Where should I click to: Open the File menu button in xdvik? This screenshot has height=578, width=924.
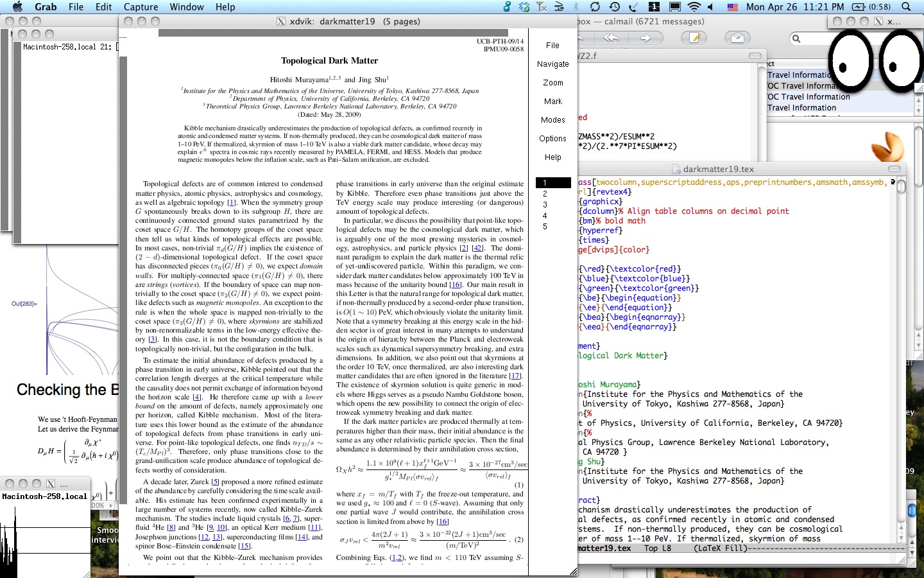click(552, 46)
